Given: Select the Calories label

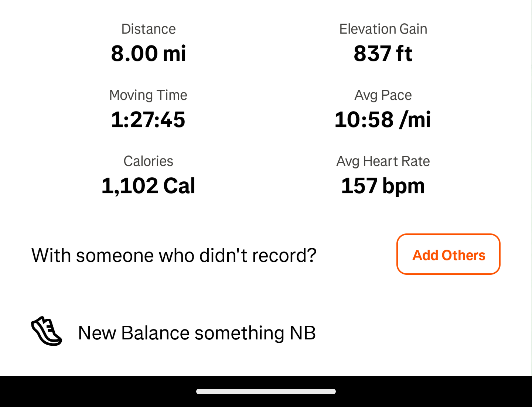Looking at the screenshot, I should click(148, 161).
